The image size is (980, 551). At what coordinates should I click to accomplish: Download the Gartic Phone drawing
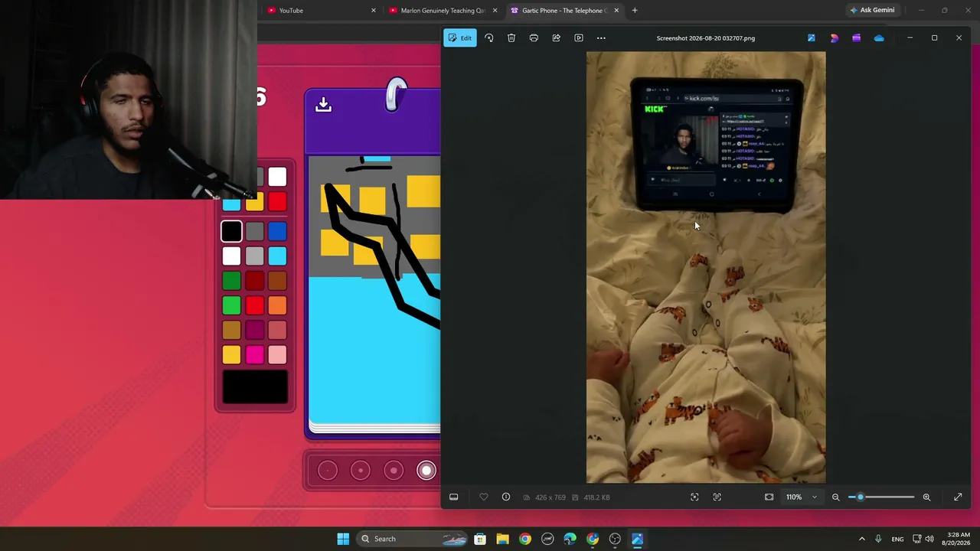pos(323,105)
